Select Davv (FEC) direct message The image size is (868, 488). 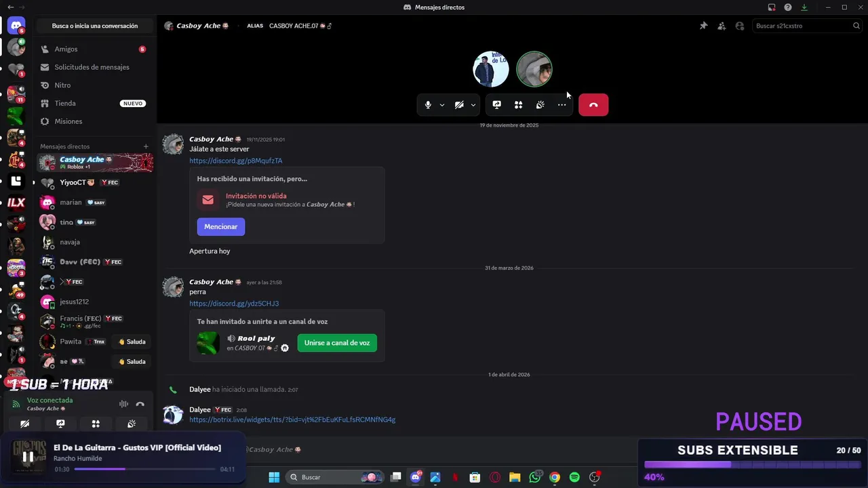point(95,262)
